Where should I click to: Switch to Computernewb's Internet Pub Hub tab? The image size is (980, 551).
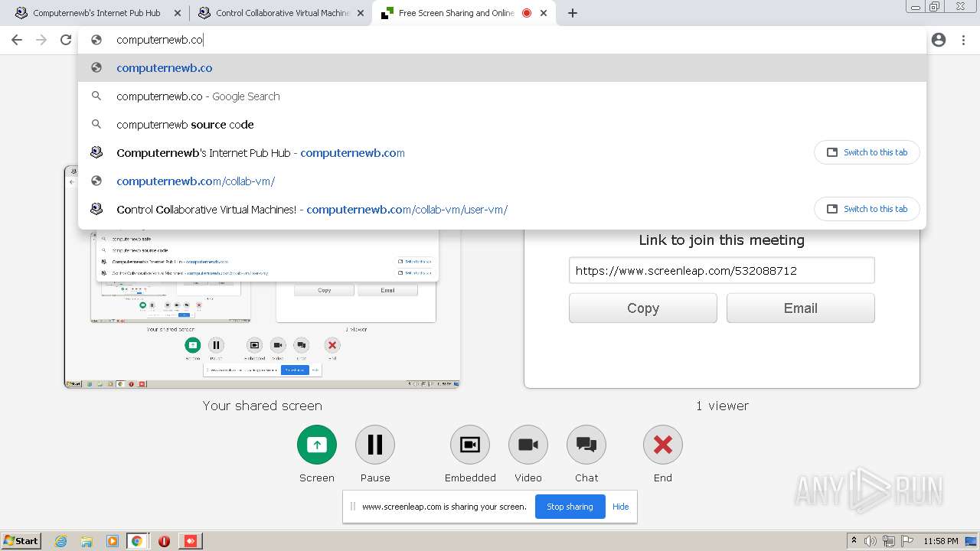[96, 13]
